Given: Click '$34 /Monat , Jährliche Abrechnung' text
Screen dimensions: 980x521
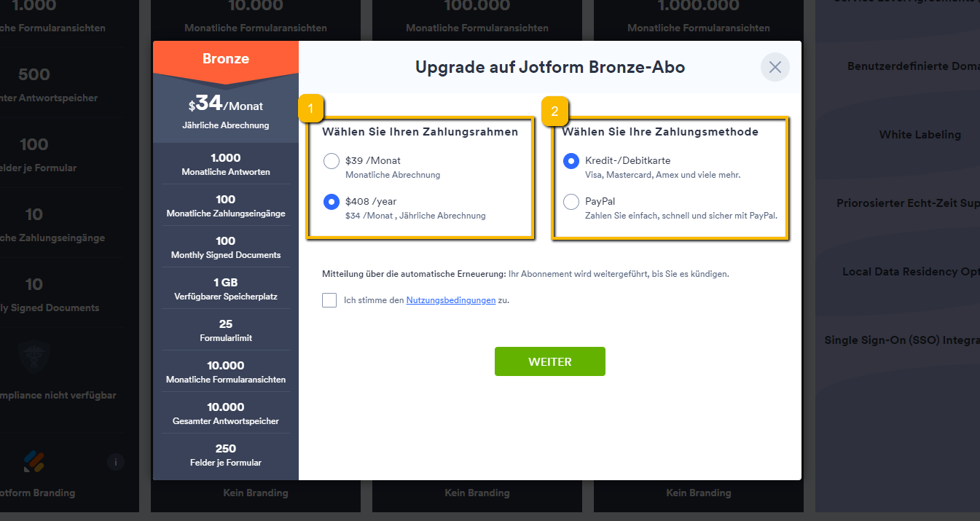Looking at the screenshot, I should coord(415,216).
